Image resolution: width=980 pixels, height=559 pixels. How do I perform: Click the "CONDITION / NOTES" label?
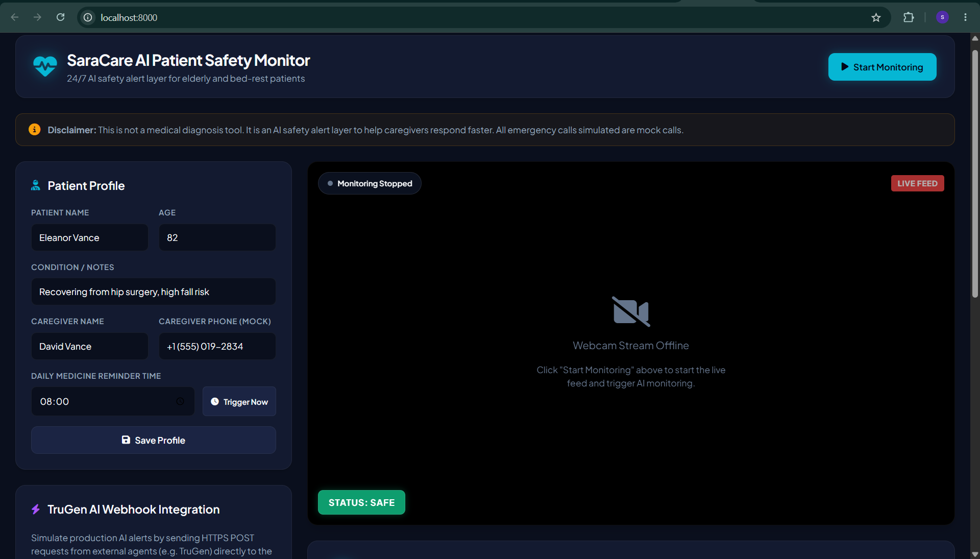click(x=72, y=267)
